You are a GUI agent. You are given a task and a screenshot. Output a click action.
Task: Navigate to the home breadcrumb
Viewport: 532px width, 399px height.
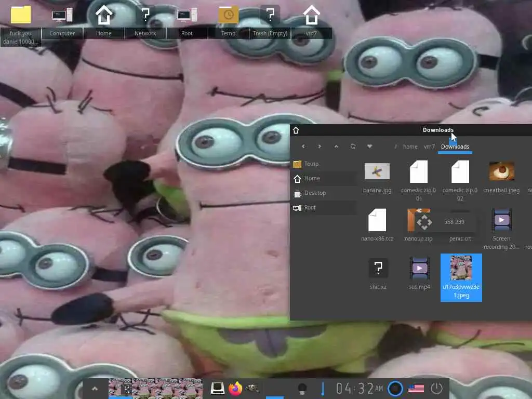coord(410,147)
